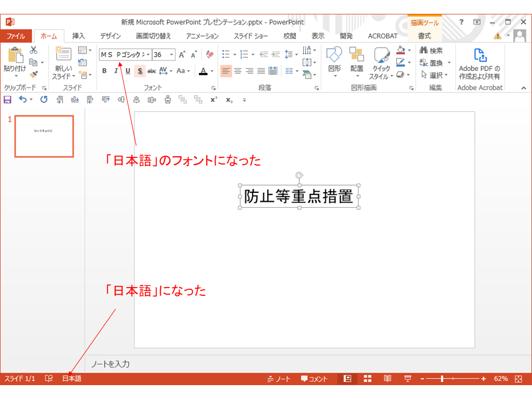
Task: Switch to the アニメーション tab
Action: (202, 36)
